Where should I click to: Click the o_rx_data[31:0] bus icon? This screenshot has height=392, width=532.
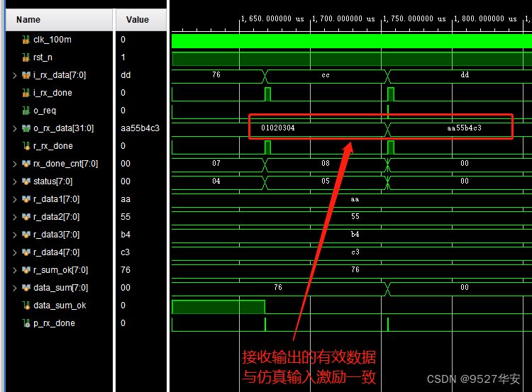pyautogui.click(x=26, y=128)
